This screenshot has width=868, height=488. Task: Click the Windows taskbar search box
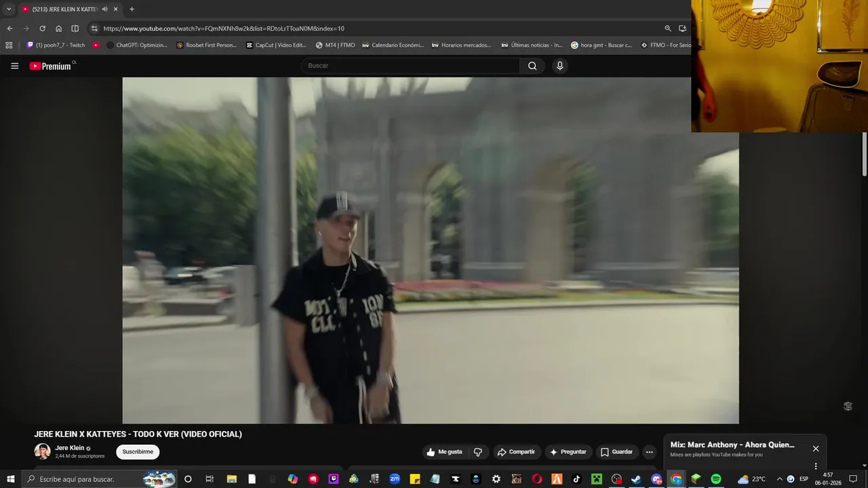click(99, 479)
